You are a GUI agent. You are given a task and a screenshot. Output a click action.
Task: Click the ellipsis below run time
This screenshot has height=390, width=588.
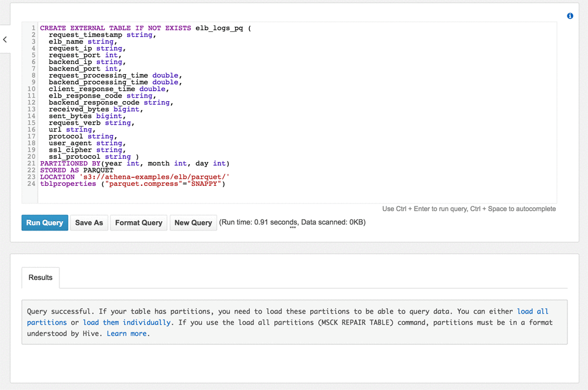pyautogui.click(x=293, y=228)
